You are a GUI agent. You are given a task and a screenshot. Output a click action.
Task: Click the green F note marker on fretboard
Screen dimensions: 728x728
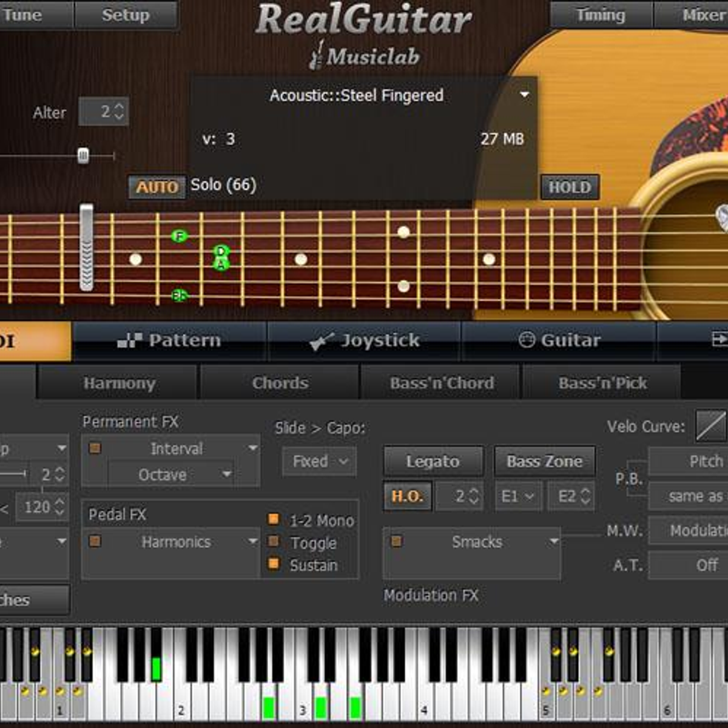point(179,235)
